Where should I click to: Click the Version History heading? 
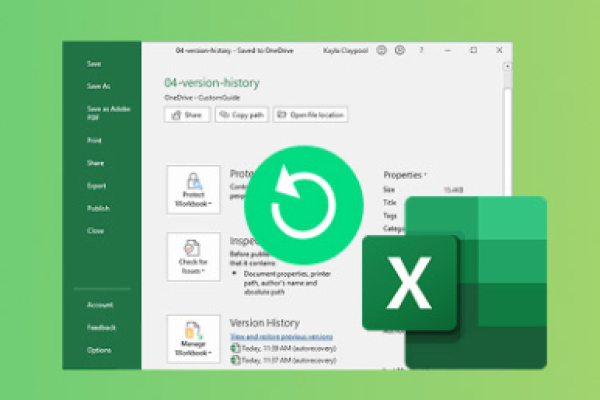coord(265,323)
